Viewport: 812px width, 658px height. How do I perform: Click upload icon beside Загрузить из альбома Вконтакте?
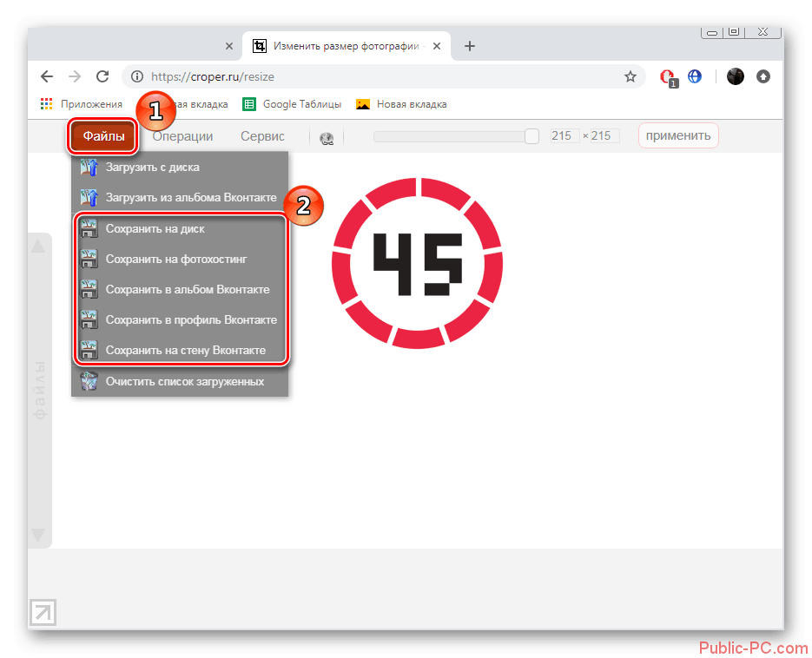point(89,197)
